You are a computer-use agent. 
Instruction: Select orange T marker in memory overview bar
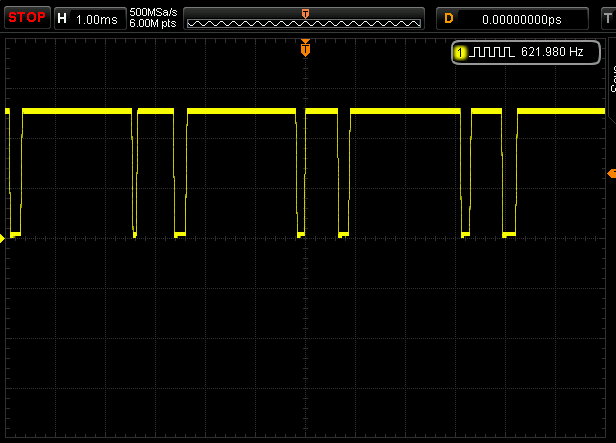click(x=305, y=12)
